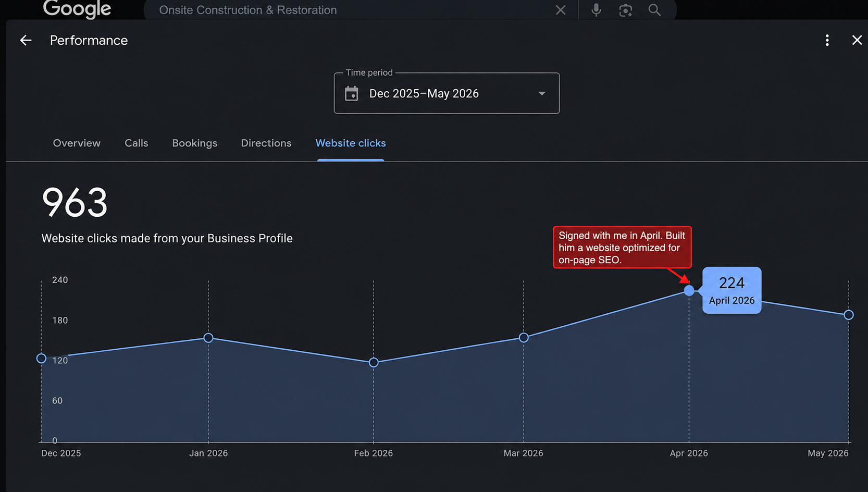Open the Dec 2025–May 2026 period selector

tap(447, 93)
